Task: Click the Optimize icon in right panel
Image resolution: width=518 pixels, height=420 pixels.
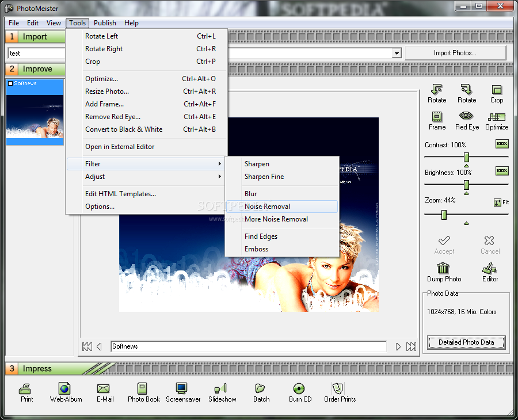Action: point(497,117)
